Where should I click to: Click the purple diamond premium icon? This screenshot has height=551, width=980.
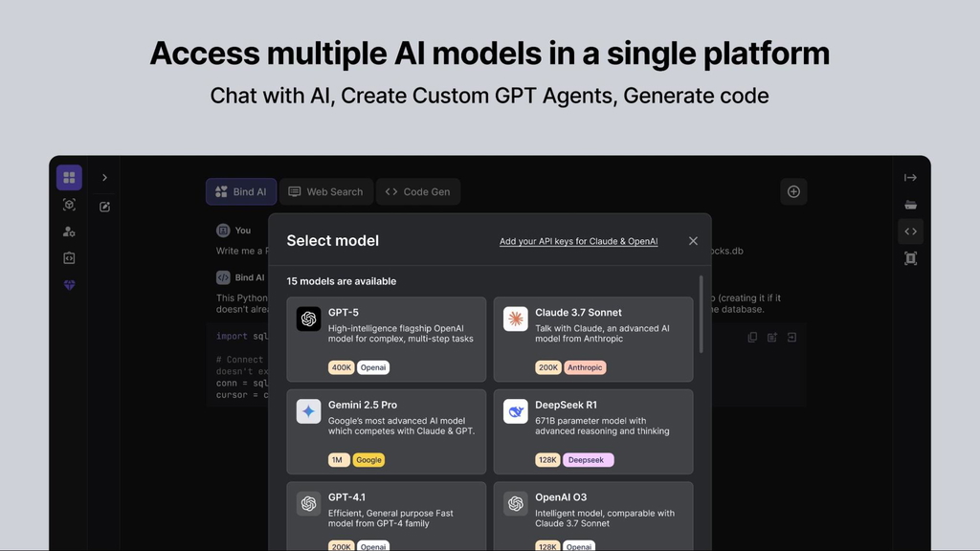click(69, 285)
